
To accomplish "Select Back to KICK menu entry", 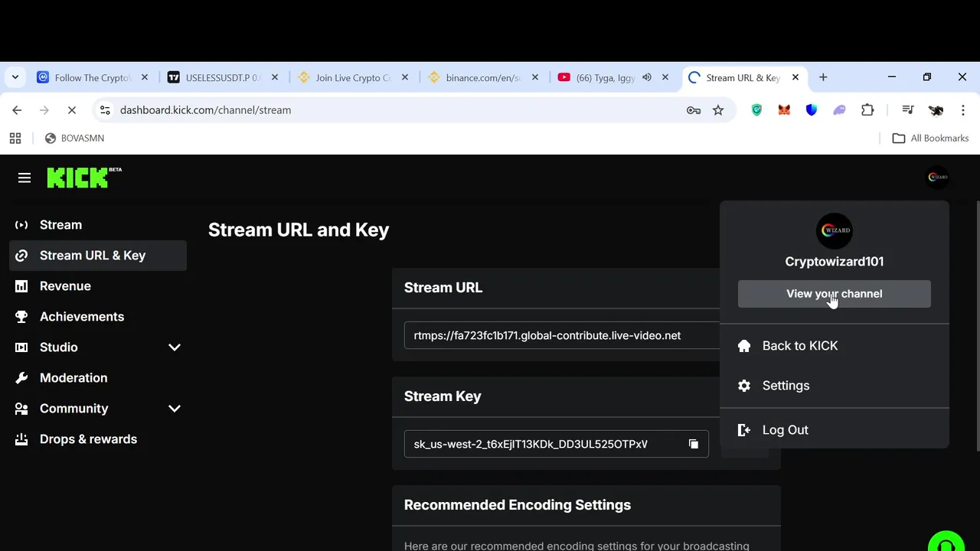I will [835, 346].
